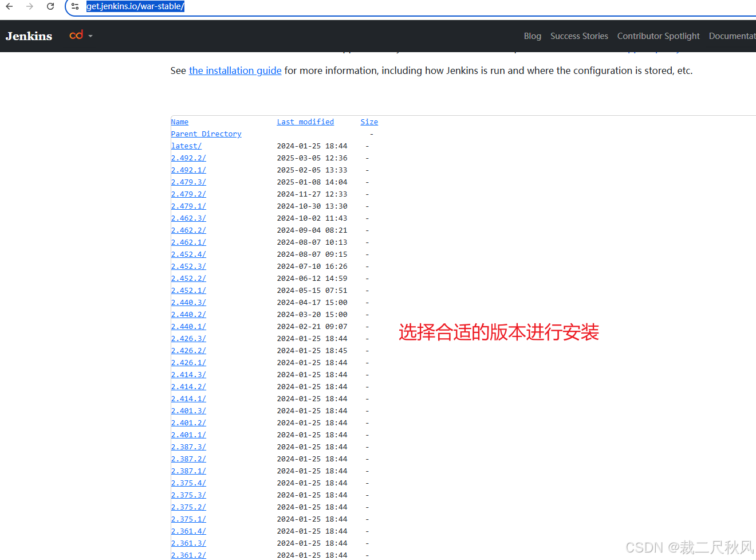This screenshot has height=560, width=756.
Task: Click the date 2025-02-05 13:33
Action: click(x=312, y=170)
